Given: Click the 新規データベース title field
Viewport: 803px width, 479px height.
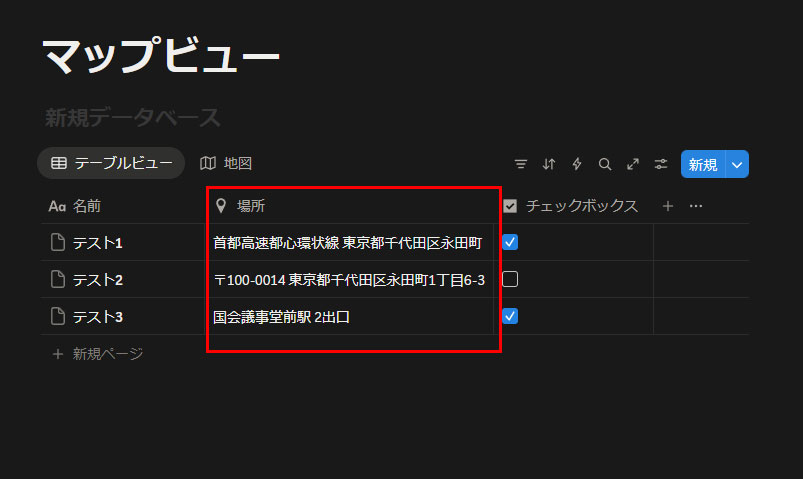Looking at the screenshot, I should pyautogui.click(x=132, y=118).
